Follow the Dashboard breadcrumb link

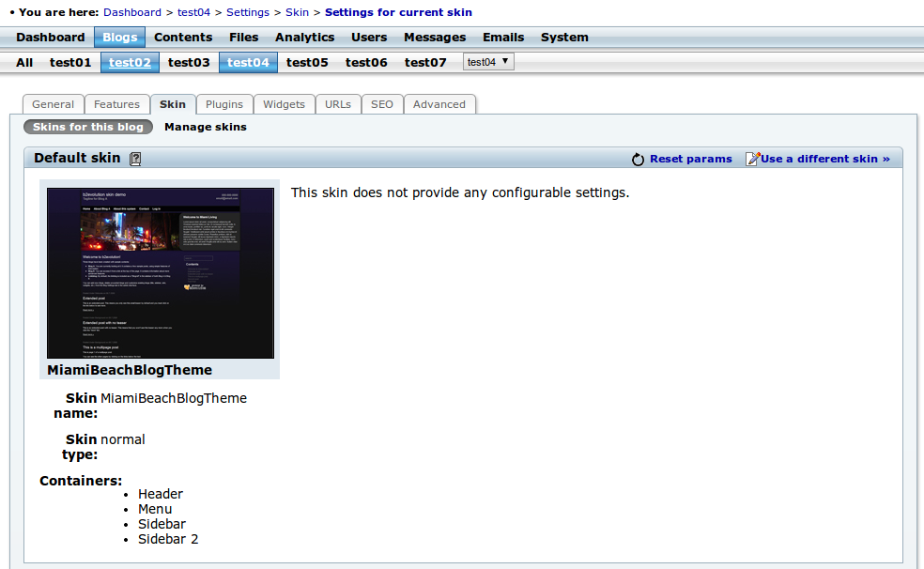tap(132, 12)
